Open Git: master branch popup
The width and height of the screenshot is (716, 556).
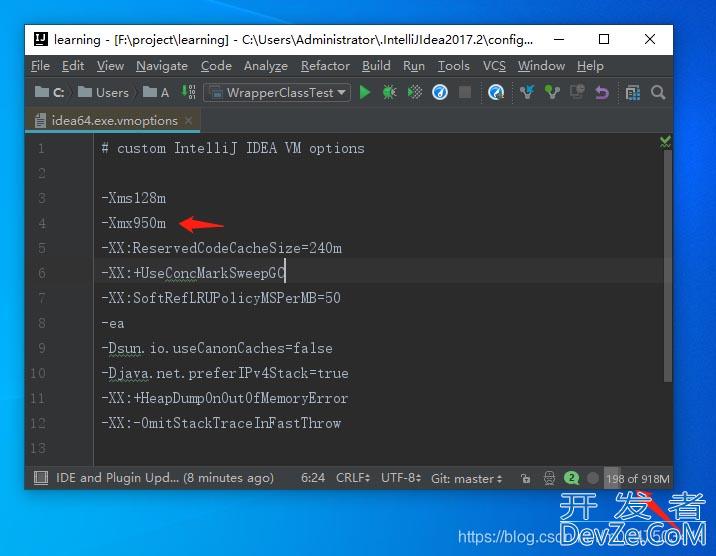[466, 478]
